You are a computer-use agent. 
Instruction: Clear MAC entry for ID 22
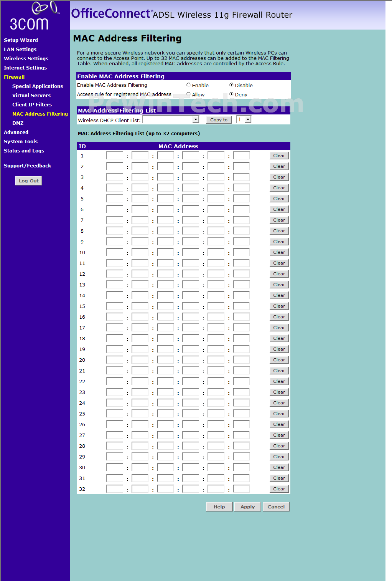tap(279, 381)
